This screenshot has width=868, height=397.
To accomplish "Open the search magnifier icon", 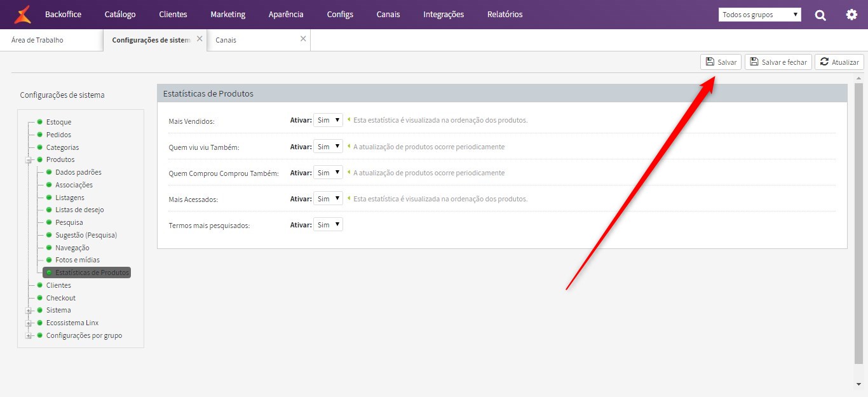I will 820,15.
